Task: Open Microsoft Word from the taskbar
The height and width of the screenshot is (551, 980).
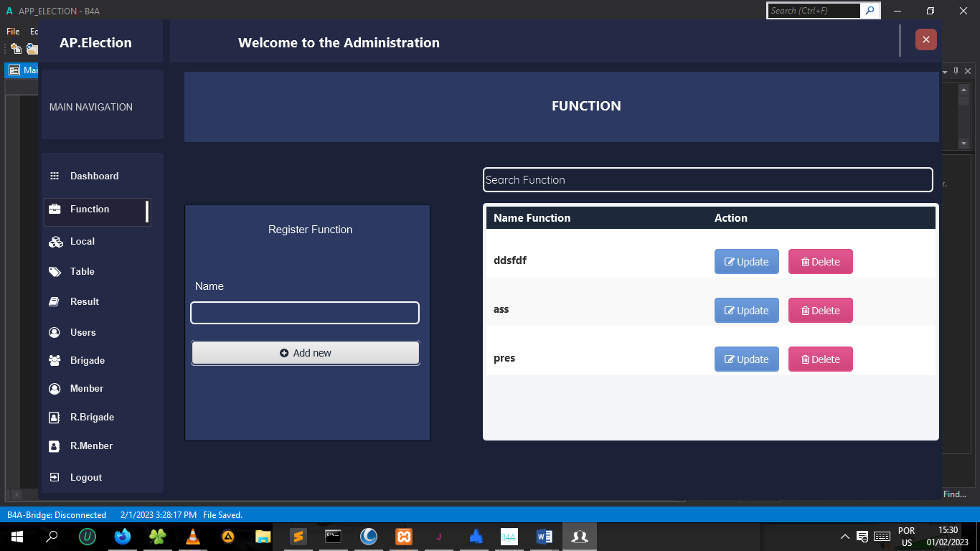Action: click(544, 536)
